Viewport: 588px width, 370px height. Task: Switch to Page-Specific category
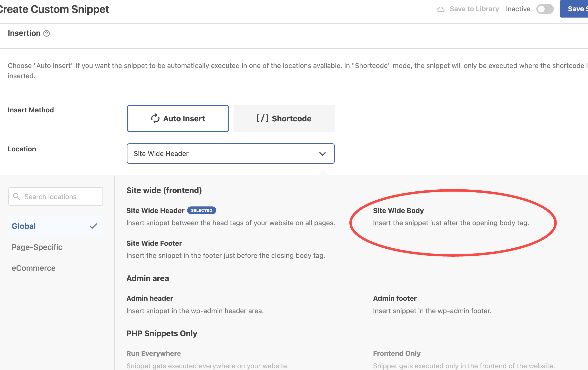pos(37,247)
